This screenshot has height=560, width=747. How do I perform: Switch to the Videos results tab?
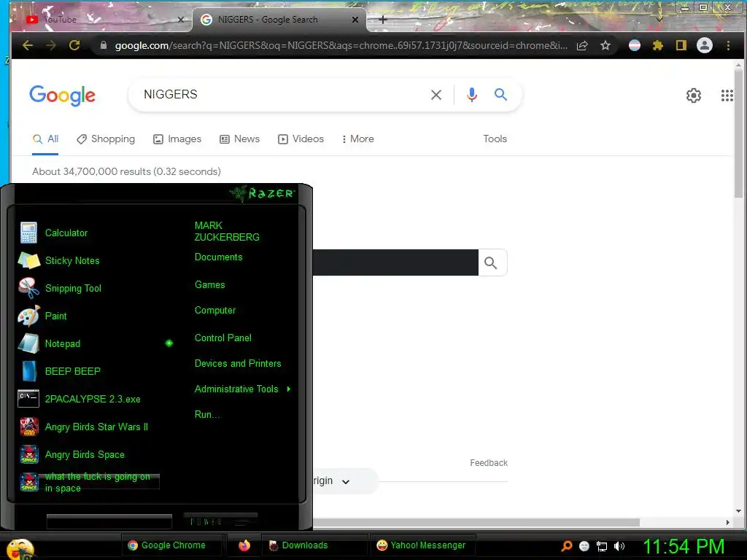click(301, 139)
